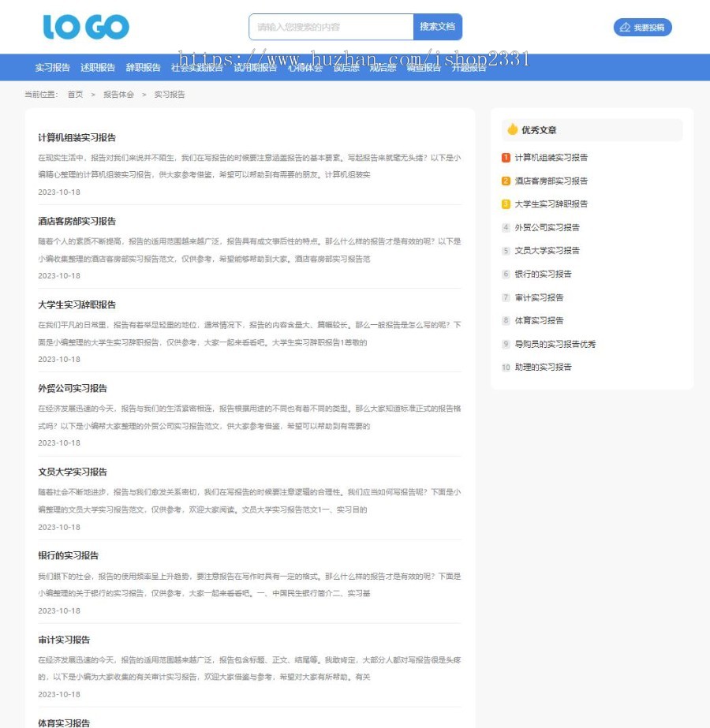
Task: Click rank badge 4 in 优秀文章 list
Action: pos(506,227)
